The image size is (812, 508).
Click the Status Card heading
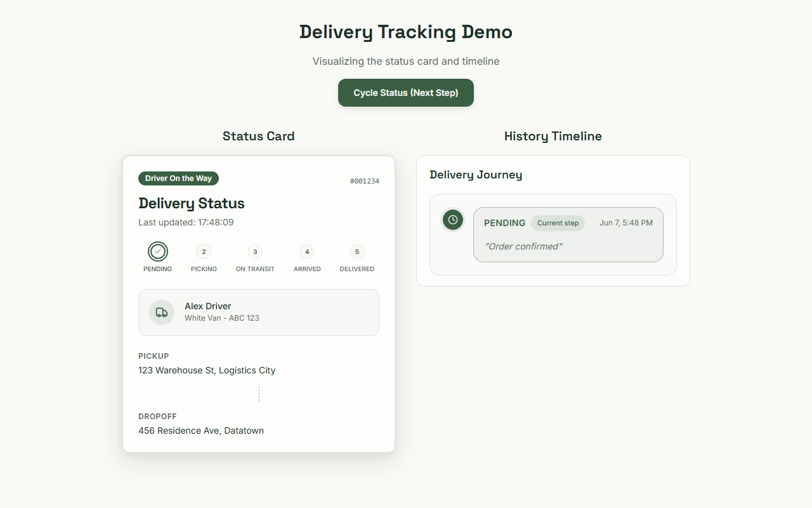click(x=259, y=137)
